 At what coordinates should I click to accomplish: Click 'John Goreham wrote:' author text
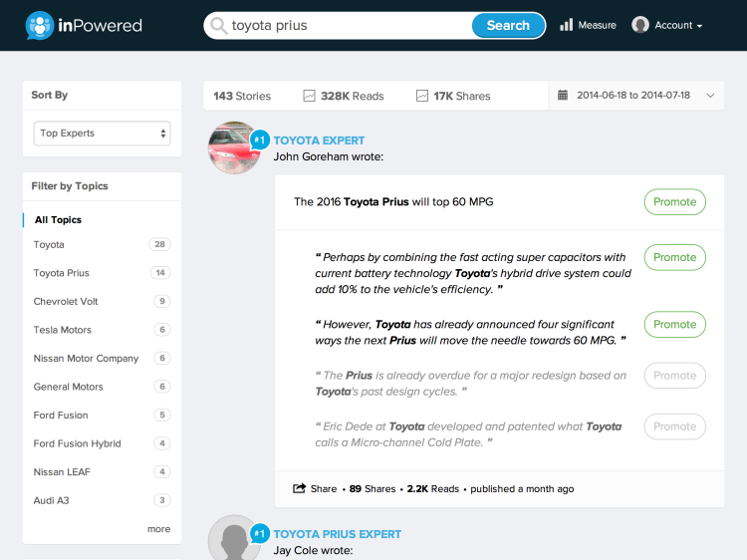329,156
